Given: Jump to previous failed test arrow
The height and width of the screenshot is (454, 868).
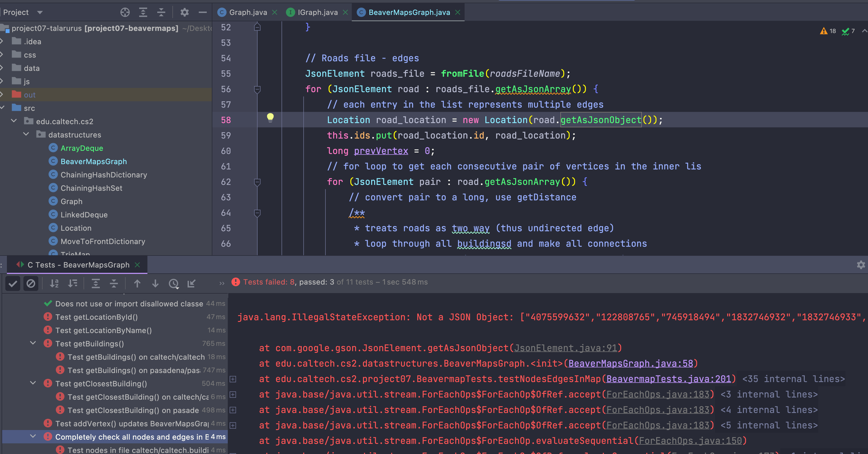Looking at the screenshot, I should [137, 284].
